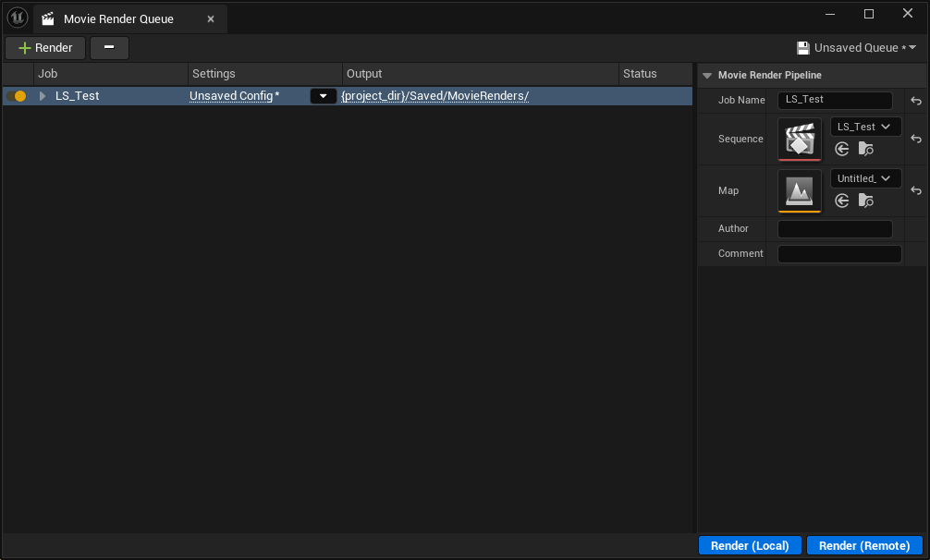
Task: Reset Job Name to default value
Action: pos(915,101)
